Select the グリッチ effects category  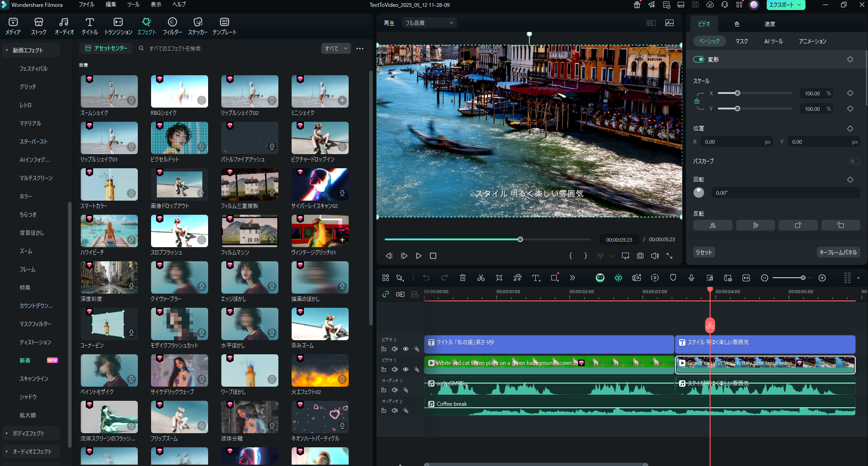pos(28,87)
